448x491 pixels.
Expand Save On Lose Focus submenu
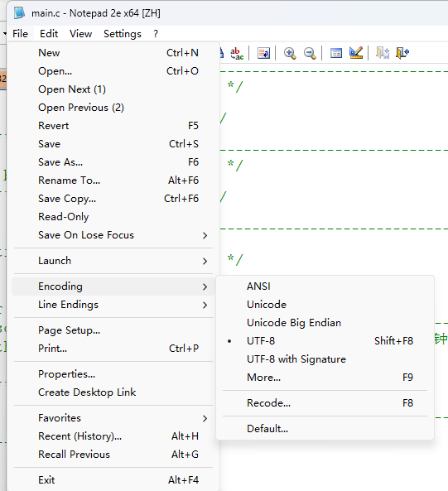click(x=113, y=235)
